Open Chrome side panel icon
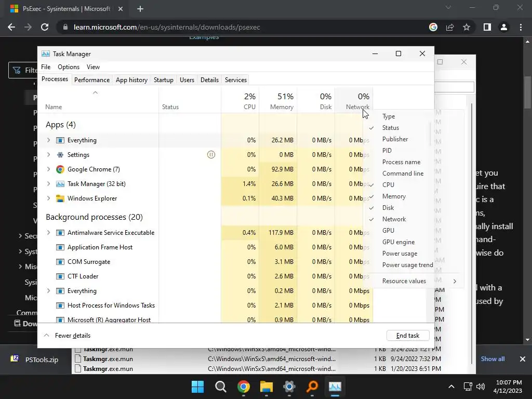This screenshot has height=399, width=532. (x=487, y=27)
